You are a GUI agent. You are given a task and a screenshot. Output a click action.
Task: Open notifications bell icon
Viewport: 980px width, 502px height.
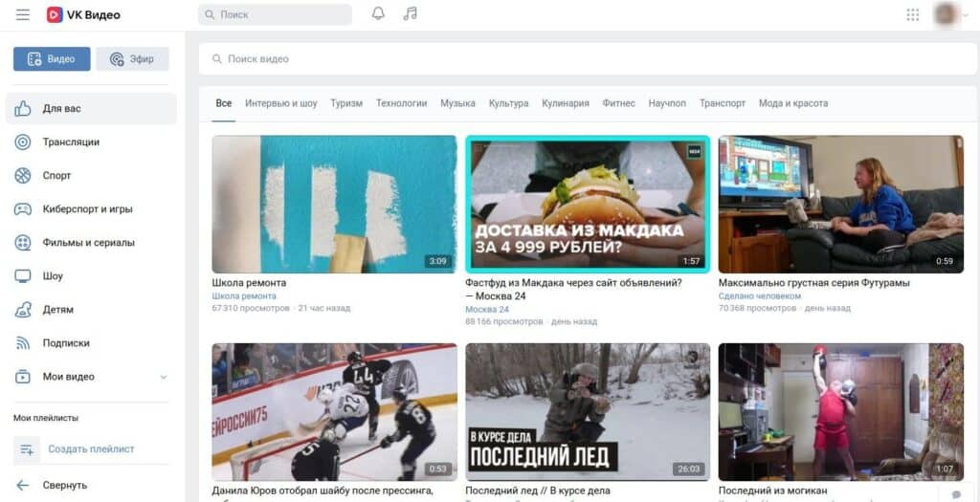pyautogui.click(x=378, y=13)
